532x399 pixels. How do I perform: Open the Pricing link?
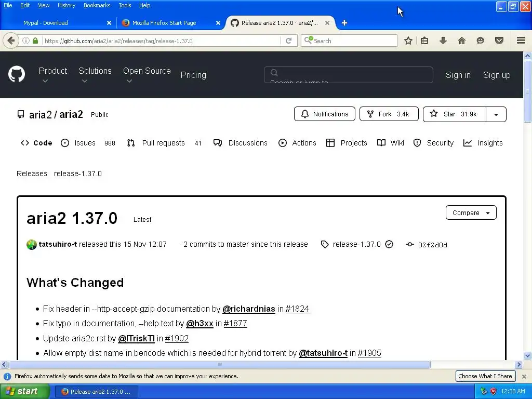pyautogui.click(x=193, y=75)
